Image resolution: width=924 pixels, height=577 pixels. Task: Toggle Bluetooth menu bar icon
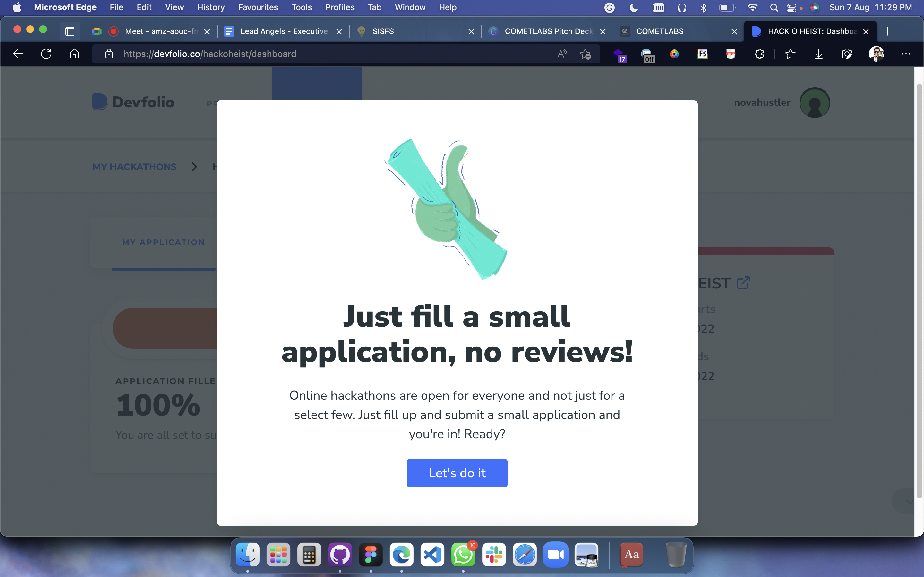(x=703, y=8)
